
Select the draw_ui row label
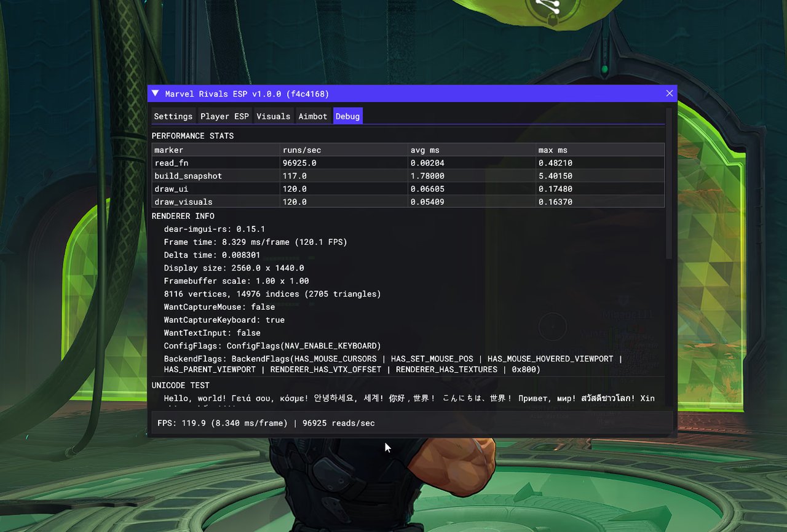pos(171,189)
